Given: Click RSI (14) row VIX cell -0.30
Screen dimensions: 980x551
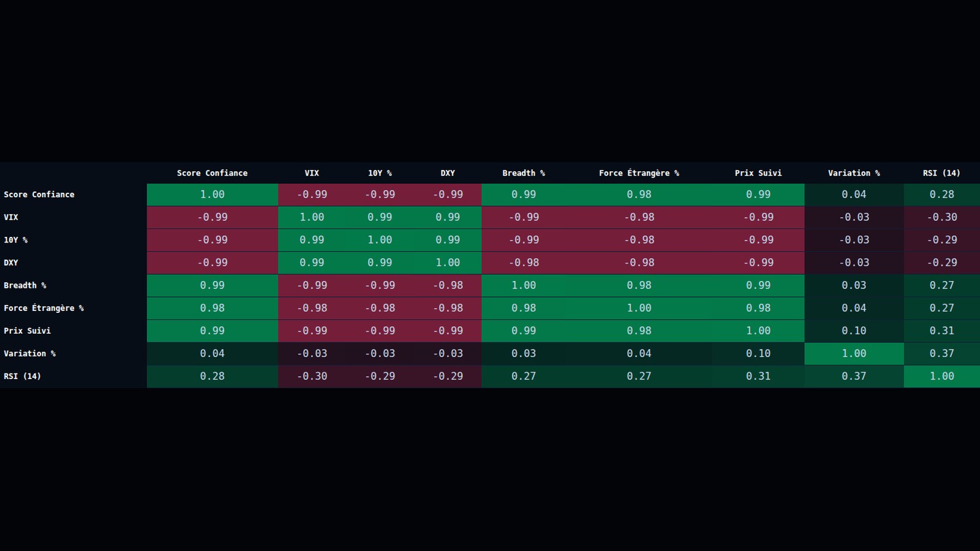Looking at the screenshot, I should tap(312, 376).
